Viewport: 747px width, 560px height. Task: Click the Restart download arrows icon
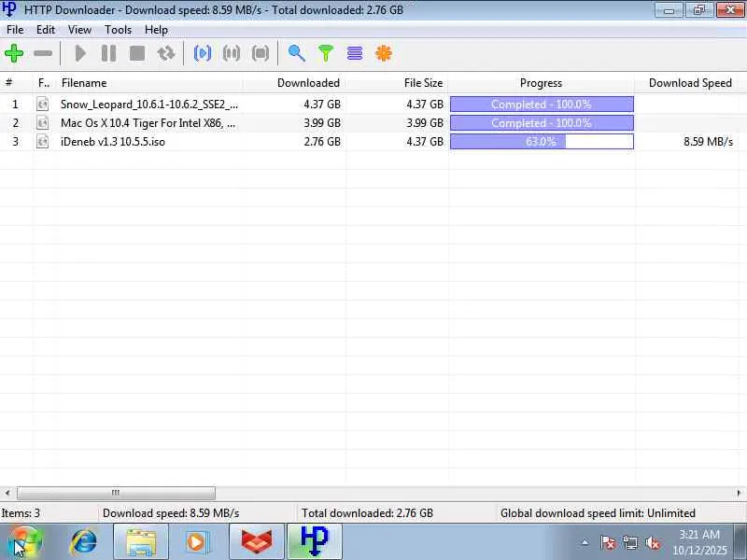[x=166, y=53]
